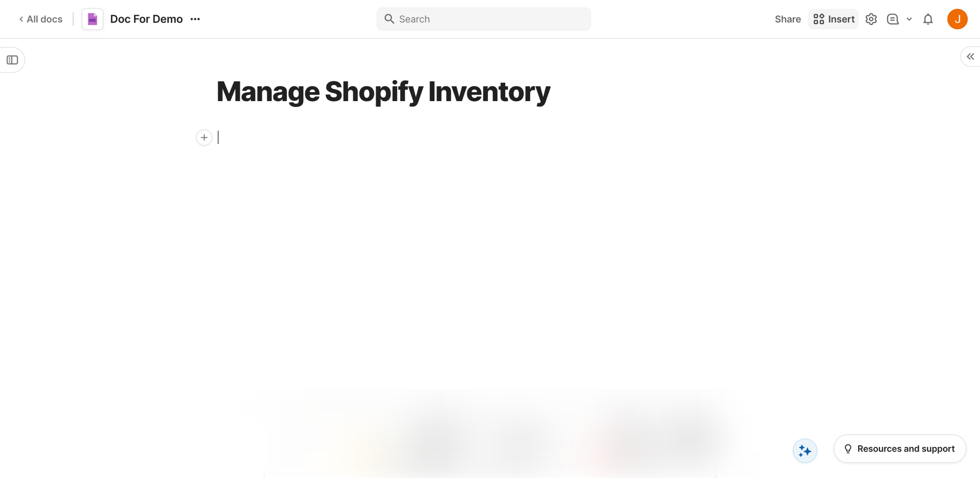
Task: Click the empty line below the title
Action: [x=345, y=138]
